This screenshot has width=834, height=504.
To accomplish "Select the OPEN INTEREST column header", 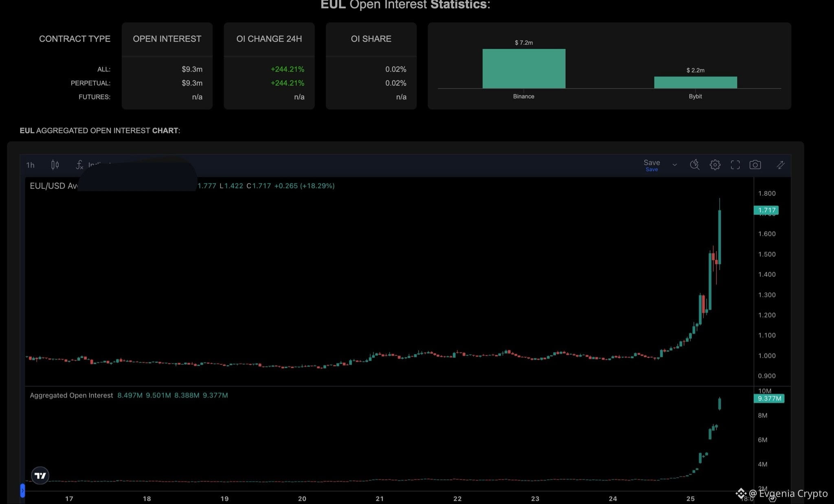I will pos(167,39).
